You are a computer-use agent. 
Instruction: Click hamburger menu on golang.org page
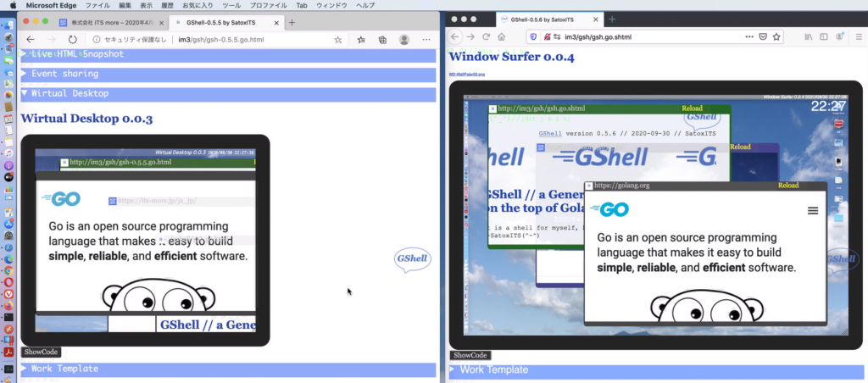pyautogui.click(x=812, y=210)
